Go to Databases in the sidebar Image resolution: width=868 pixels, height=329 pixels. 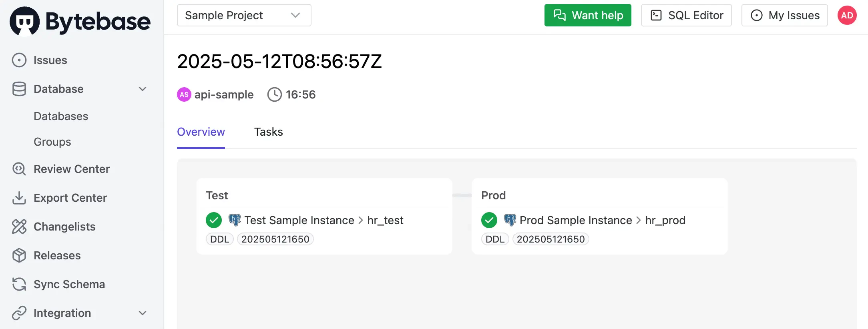click(x=61, y=116)
